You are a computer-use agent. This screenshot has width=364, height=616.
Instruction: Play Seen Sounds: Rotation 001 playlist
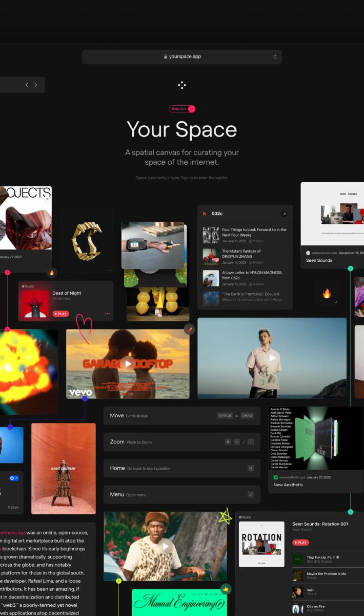[x=301, y=543]
